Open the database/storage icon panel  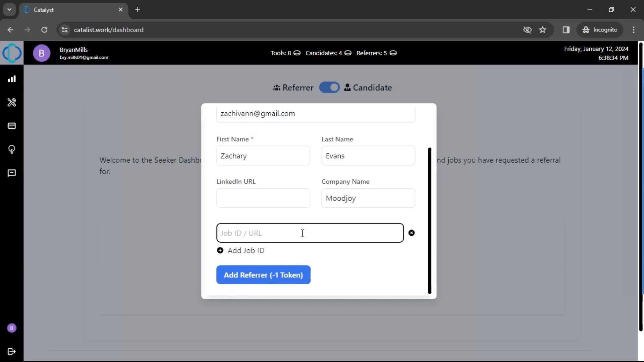point(12,126)
